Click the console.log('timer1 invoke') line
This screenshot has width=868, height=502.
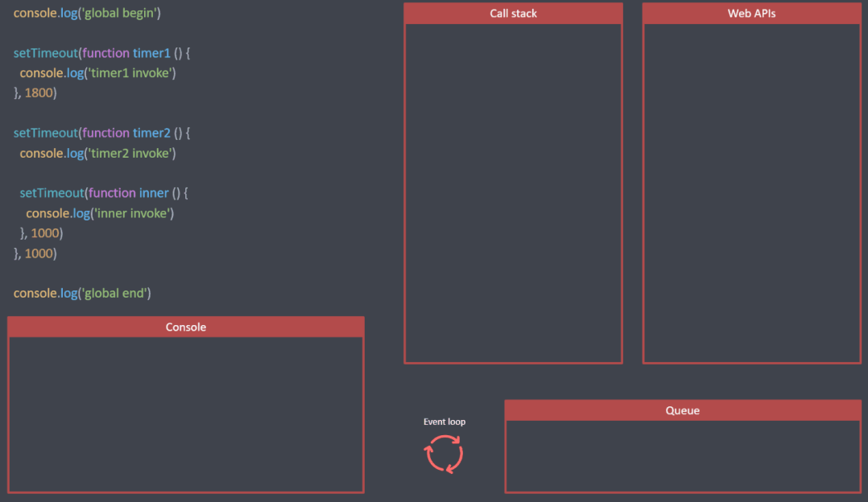[x=98, y=73]
